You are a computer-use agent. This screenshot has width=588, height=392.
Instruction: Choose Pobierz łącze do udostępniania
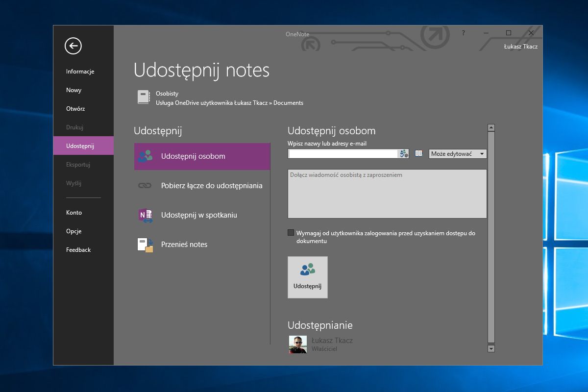(202, 186)
